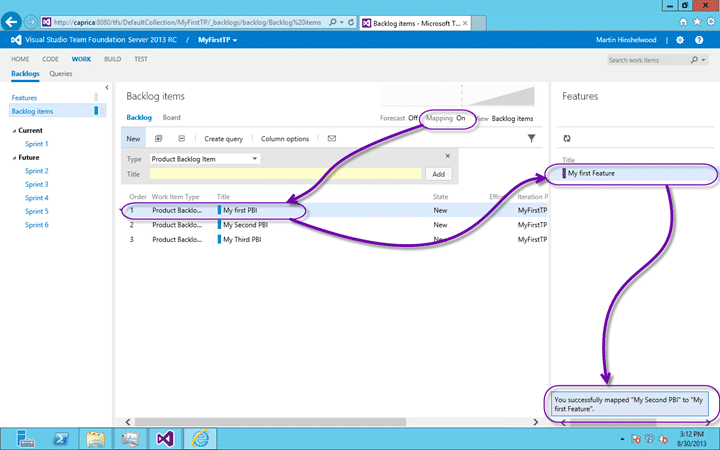This screenshot has width=720, height=450.
Task: Open Sprint 4 iteration
Action: 37,198
